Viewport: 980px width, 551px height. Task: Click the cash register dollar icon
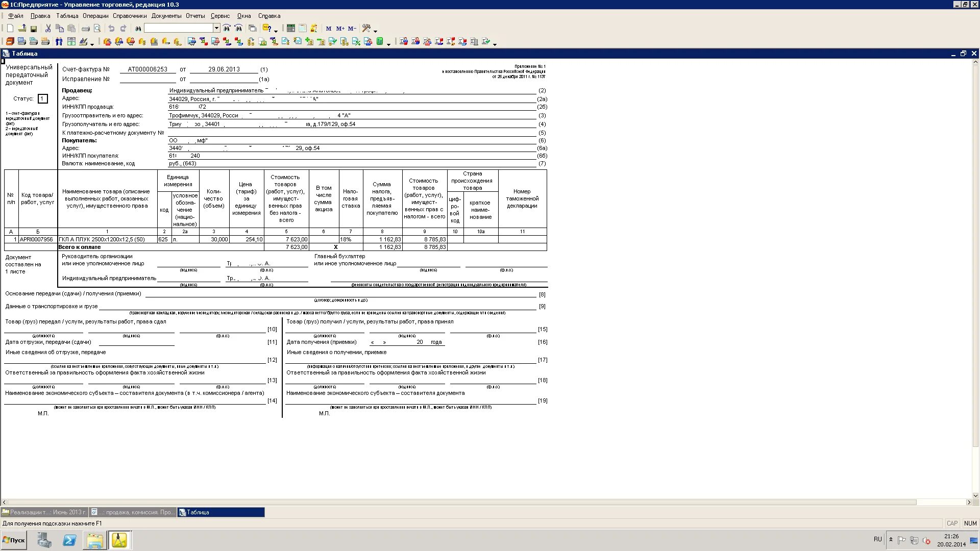(71, 42)
